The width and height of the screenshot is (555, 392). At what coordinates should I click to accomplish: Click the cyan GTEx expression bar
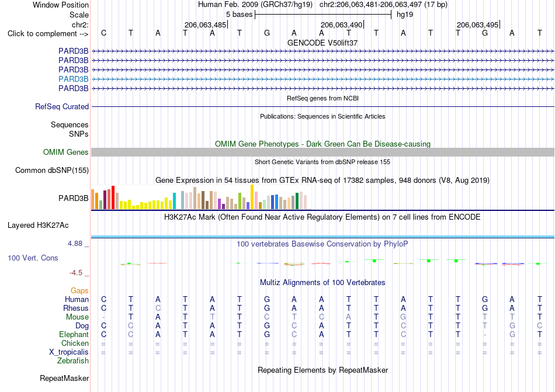174,201
